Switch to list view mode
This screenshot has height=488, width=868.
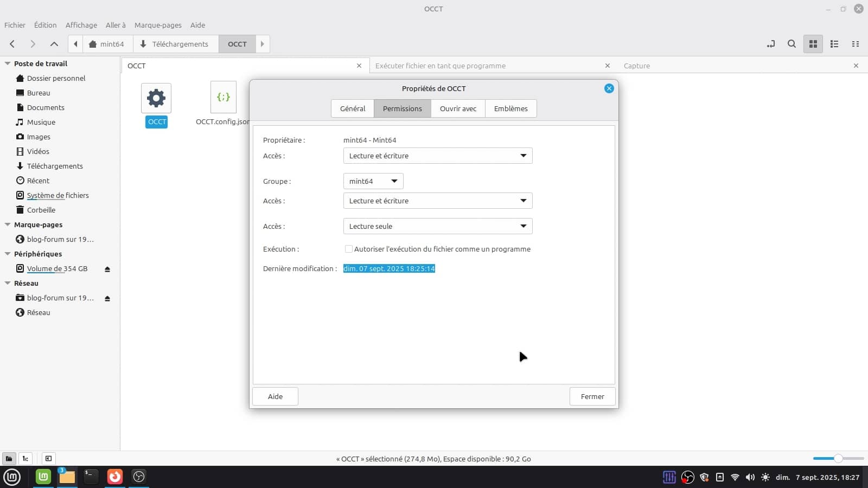pos(834,44)
